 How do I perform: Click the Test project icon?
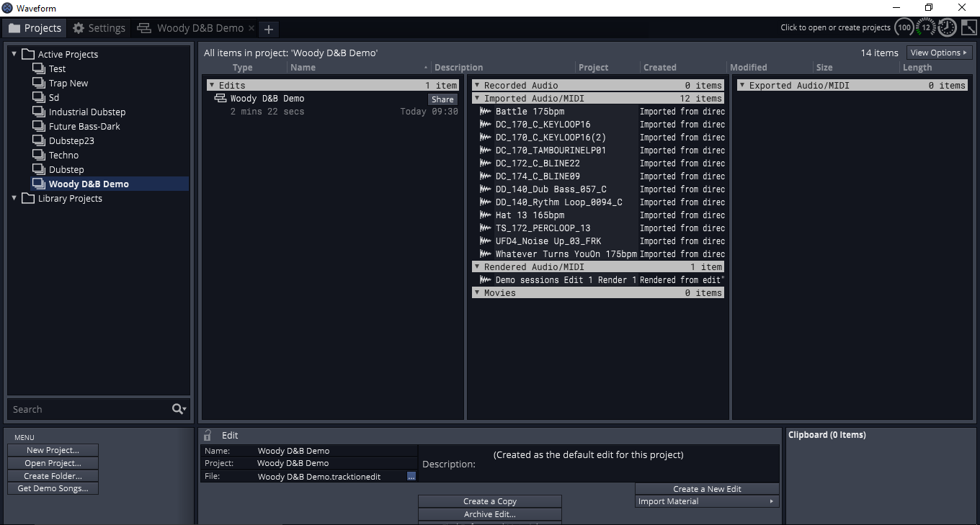pos(39,68)
